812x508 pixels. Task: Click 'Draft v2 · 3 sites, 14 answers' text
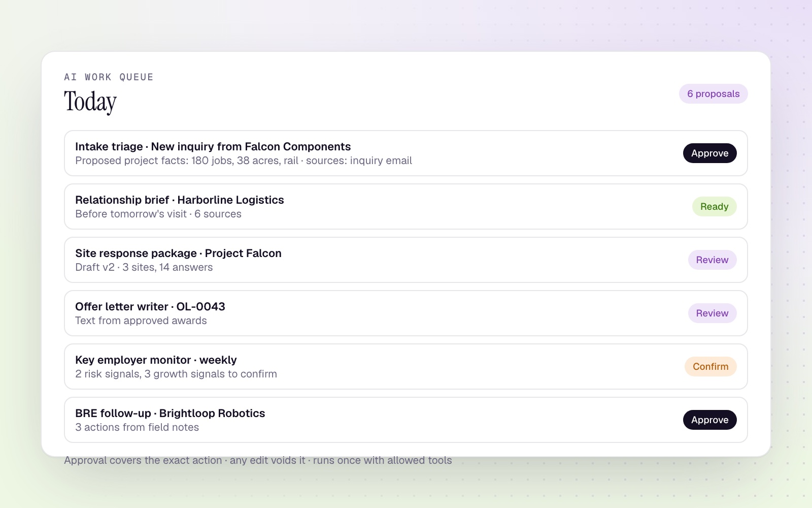pos(144,267)
